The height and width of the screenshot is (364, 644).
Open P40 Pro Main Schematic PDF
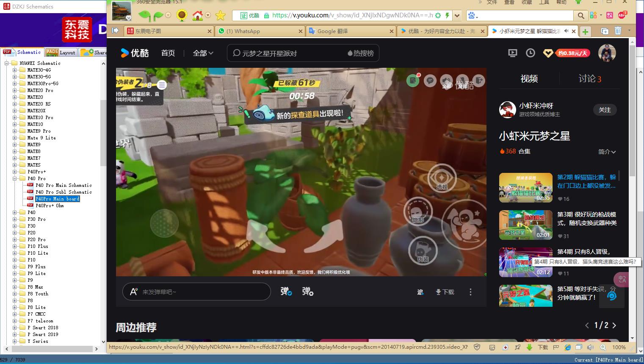click(x=64, y=185)
